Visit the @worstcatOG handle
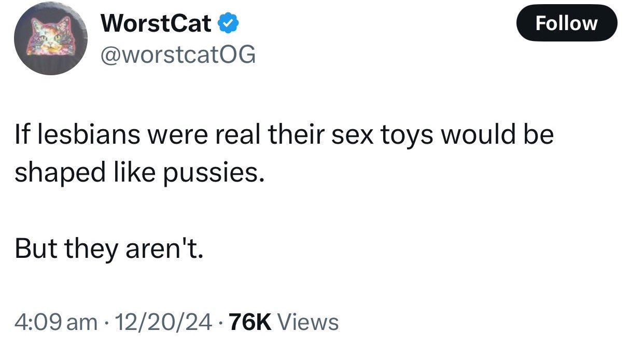The image size is (644, 345). pyautogui.click(x=178, y=54)
